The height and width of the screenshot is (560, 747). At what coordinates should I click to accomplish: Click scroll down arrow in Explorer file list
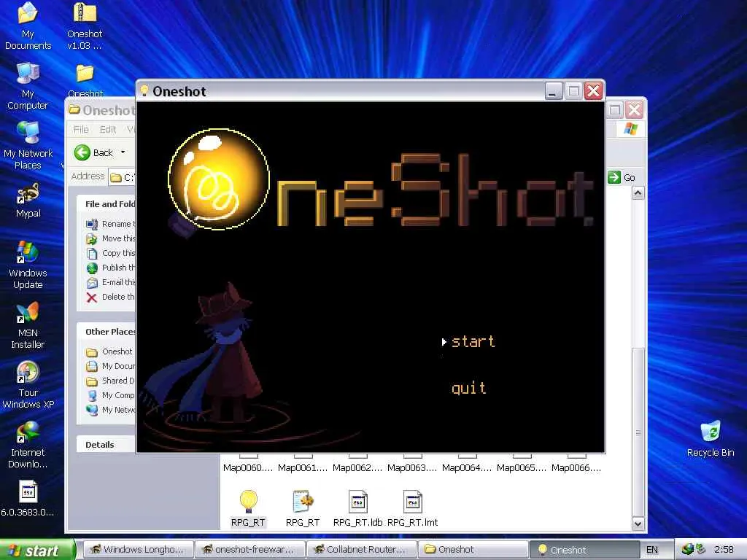click(638, 524)
